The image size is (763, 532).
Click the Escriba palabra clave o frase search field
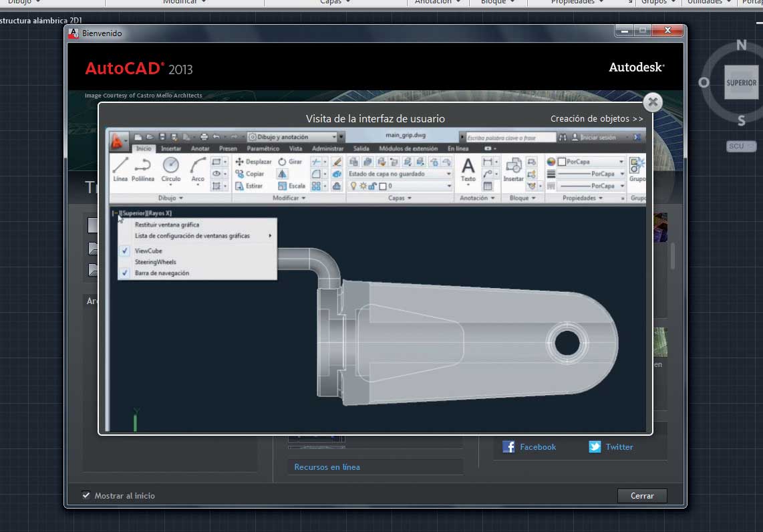510,138
